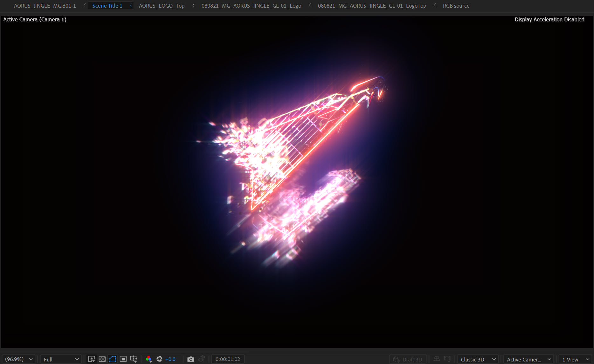Viewport: 594px width, 364px height.
Task: Expand the Active Camera view dropdown
Action: (528, 359)
